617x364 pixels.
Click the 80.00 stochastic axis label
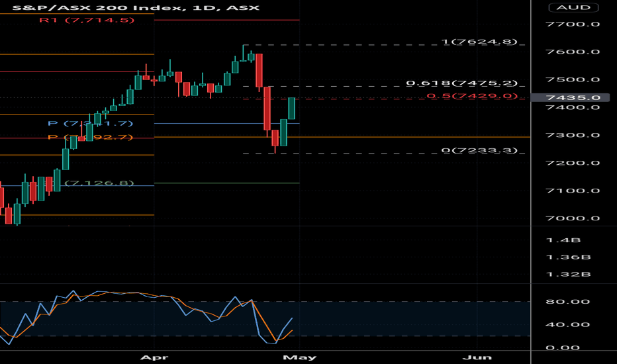pyautogui.click(x=567, y=301)
